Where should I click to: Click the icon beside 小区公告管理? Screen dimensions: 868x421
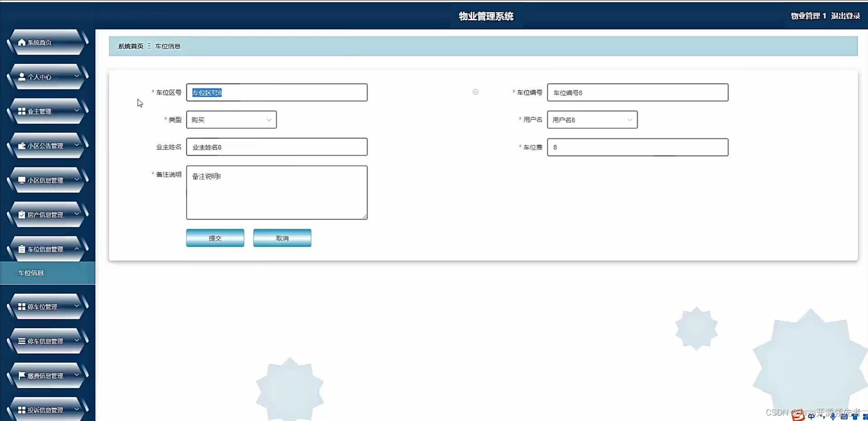21,145
